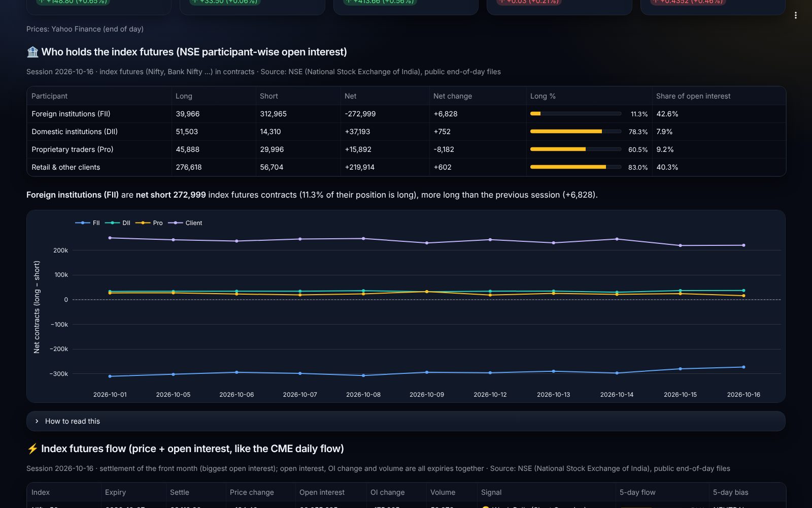Click Pro Long % progress bar at 60.5%
Screen dimensions: 812x508
point(576,149)
